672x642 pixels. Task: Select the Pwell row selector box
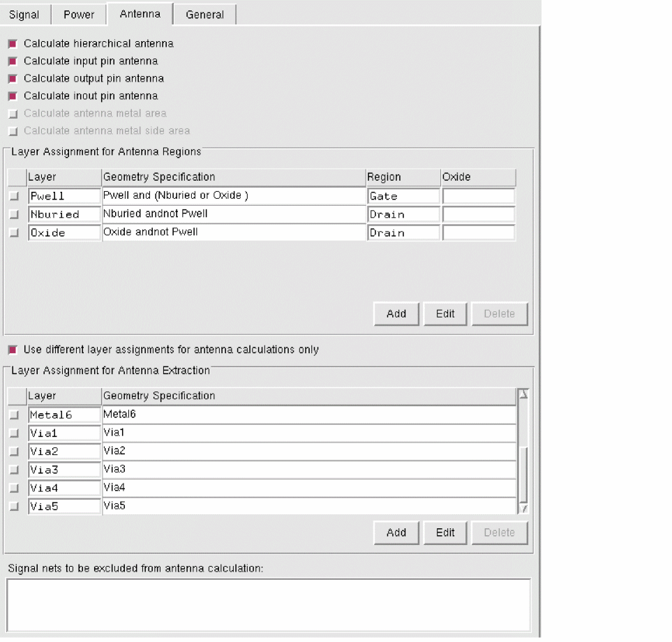15,197
